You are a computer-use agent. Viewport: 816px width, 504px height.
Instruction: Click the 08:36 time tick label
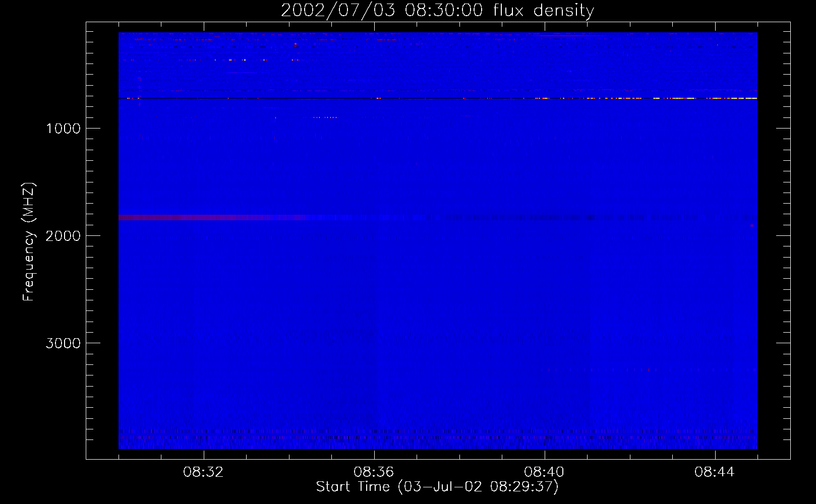click(x=374, y=472)
